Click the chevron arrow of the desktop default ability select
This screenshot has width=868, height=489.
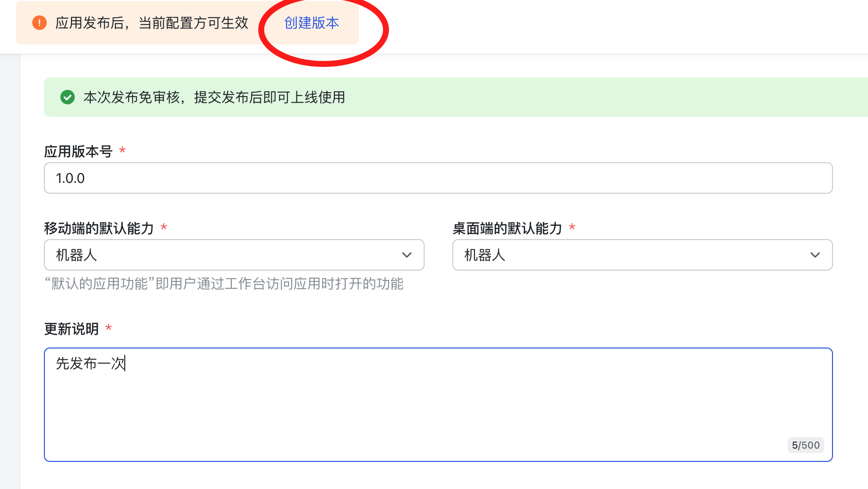815,255
